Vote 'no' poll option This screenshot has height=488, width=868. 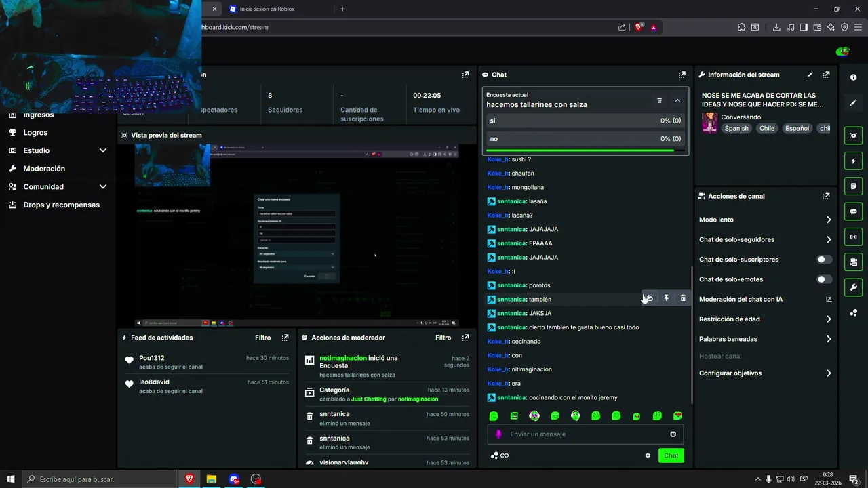585,139
